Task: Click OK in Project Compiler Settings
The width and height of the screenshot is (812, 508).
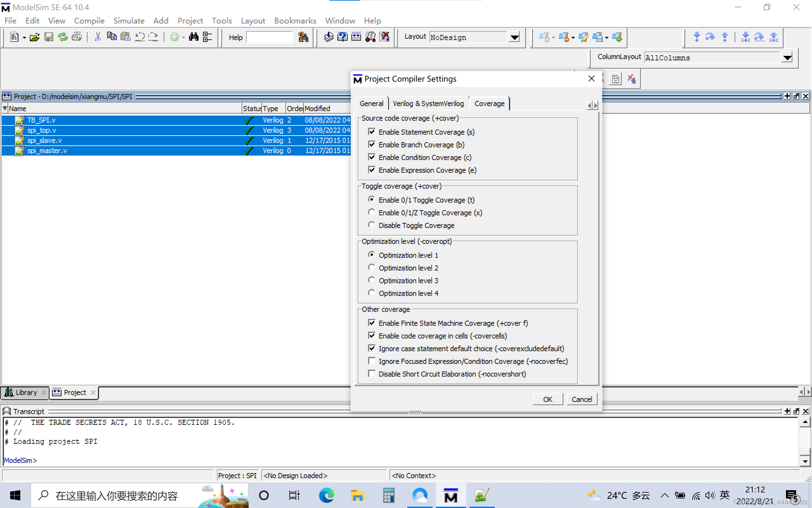Action: [x=547, y=399]
